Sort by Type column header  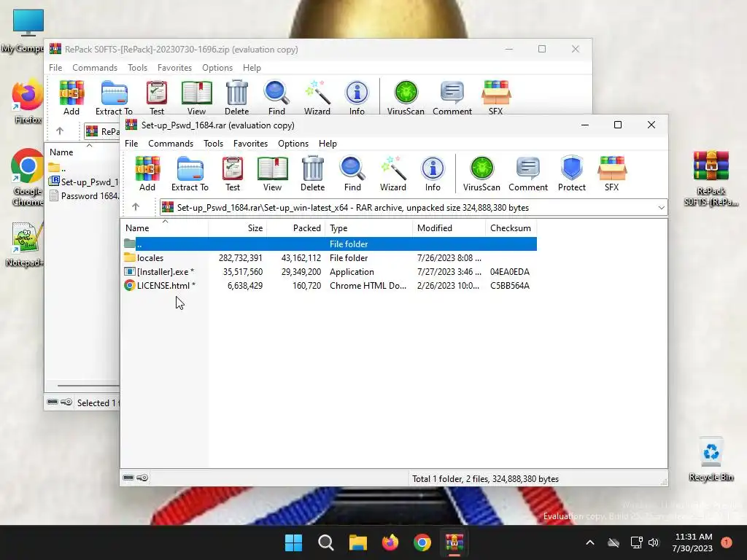[368, 228]
